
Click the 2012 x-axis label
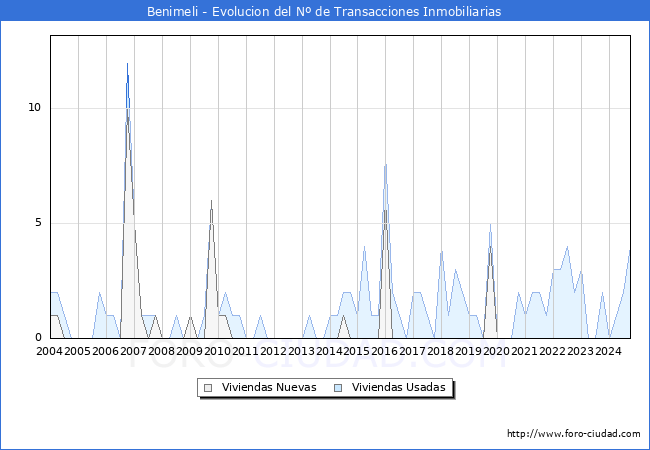pos(273,351)
